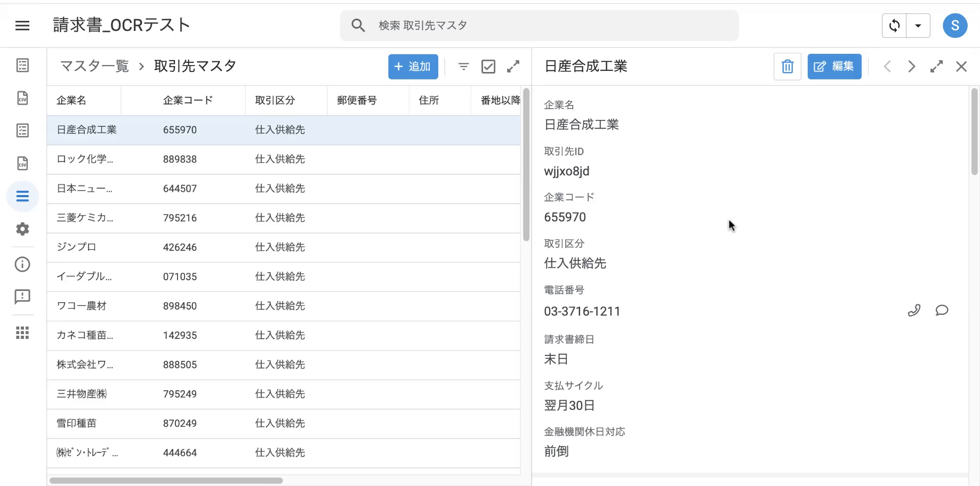The width and height of the screenshot is (980, 486).
Task: Click the 企業コード value 655970 in details
Action: click(565, 217)
